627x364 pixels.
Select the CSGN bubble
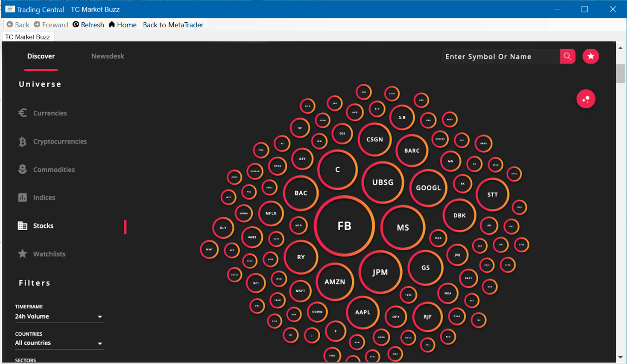(374, 139)
